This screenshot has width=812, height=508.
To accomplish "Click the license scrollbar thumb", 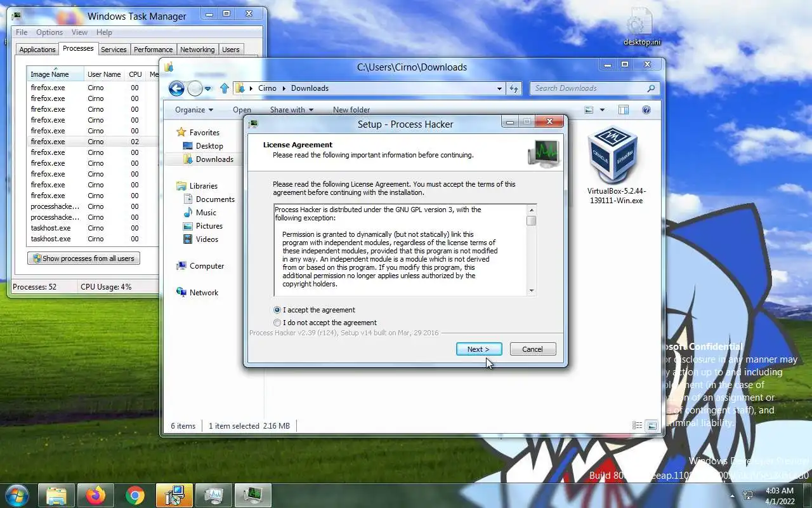I will [532, 220].
